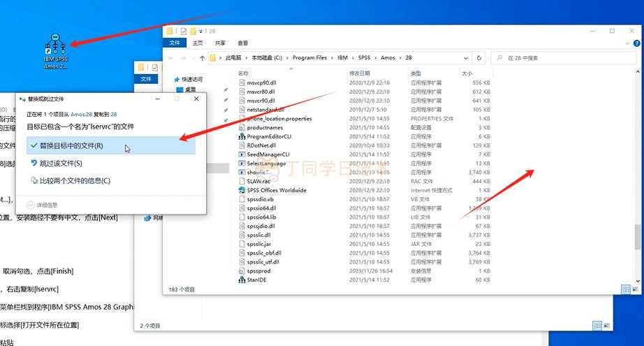Select the spssio64.lib file icon
The width and height of the screenshot is (644, 346).
(242, 217)
